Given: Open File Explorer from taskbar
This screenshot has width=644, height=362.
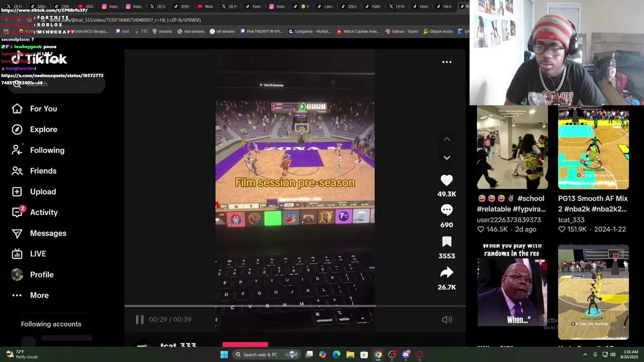Looking at the screenshot, I should (350, 354).
